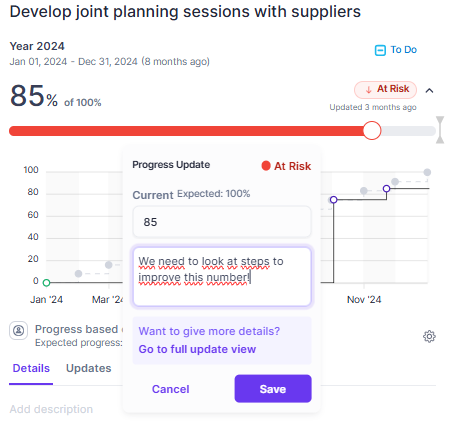This screenshot has height=421, width=450.
Task: Click the update comment text box
Action: (x=222, y=276)
